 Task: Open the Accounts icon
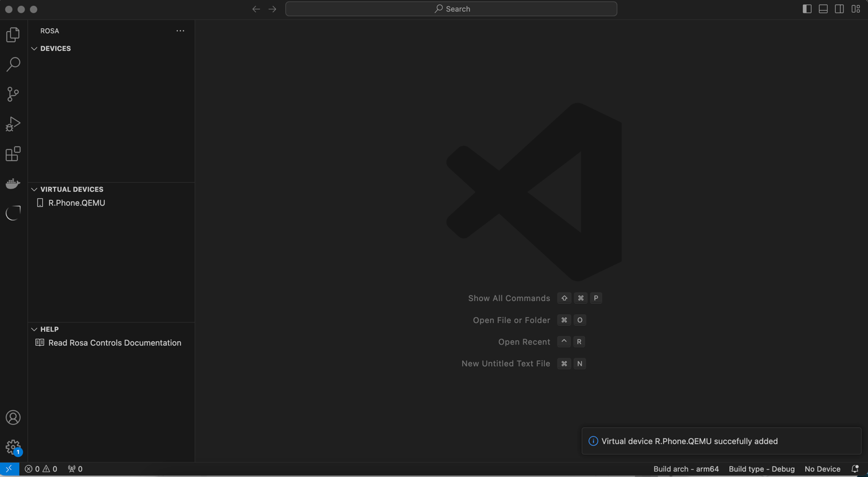[13, 418]
